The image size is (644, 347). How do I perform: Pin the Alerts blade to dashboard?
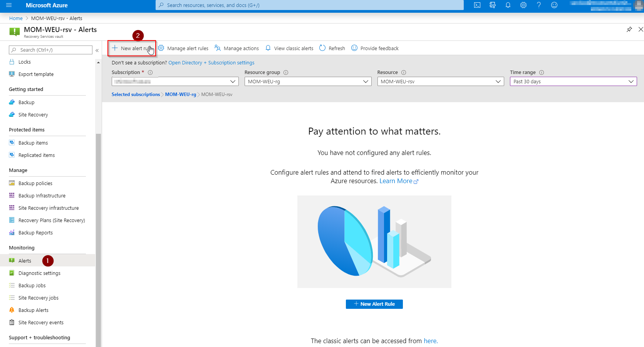pyautogui.click(x=629, y=29)
